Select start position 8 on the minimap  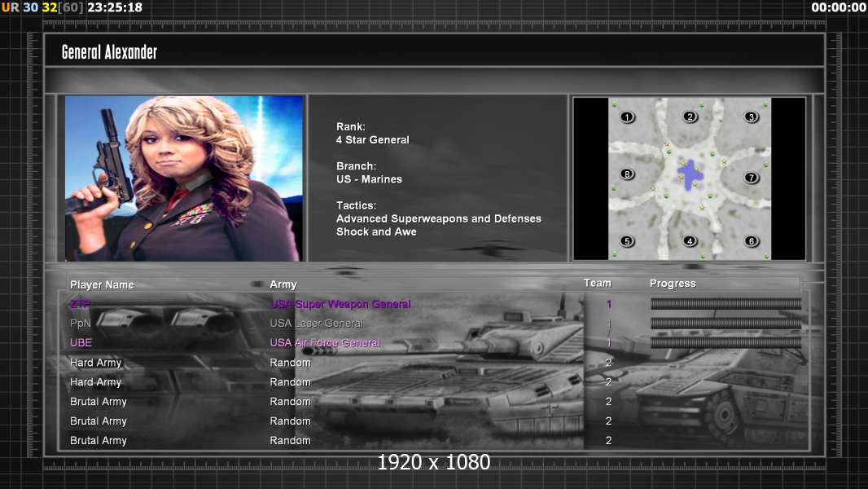[x=627, y=174]
